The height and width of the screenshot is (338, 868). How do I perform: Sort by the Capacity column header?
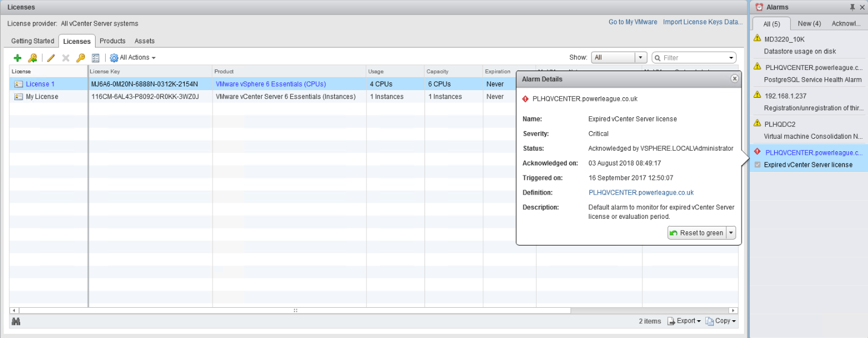453,72
